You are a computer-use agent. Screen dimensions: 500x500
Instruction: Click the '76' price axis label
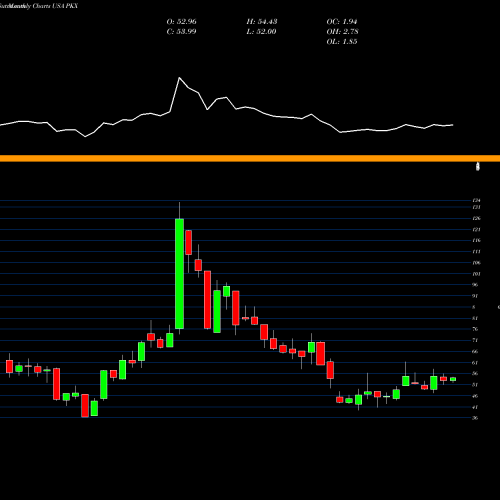(475, 329)
